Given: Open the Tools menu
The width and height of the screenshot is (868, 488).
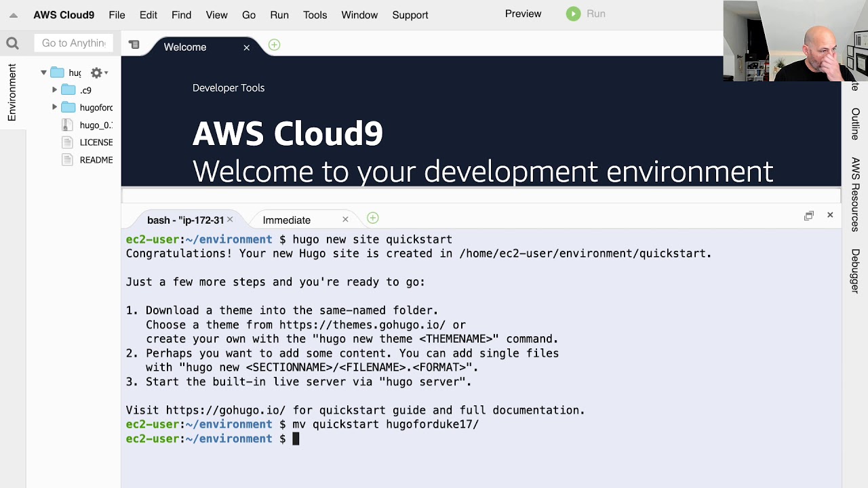Looking at the screenshot, I should 315,15.
